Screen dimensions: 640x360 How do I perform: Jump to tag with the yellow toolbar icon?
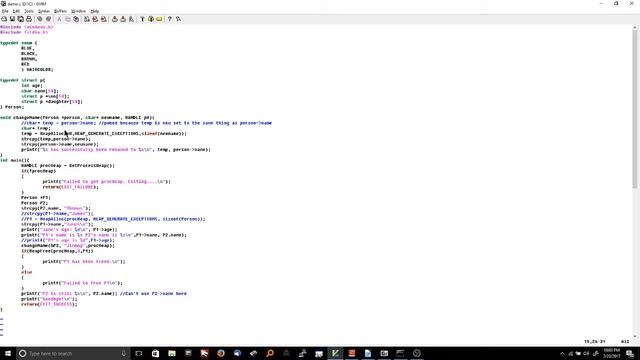[159, 19]
